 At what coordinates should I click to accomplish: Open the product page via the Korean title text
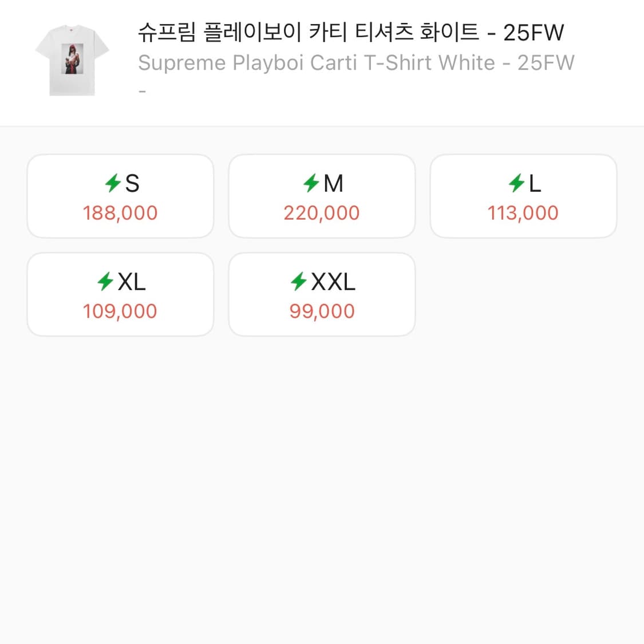click(x=350, y=32)
